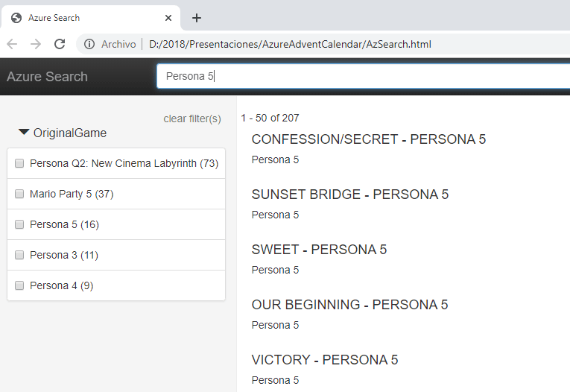Open the Azure Search brand link
The width and height of the screenshot is (570, 392).
tap(47, 77)
